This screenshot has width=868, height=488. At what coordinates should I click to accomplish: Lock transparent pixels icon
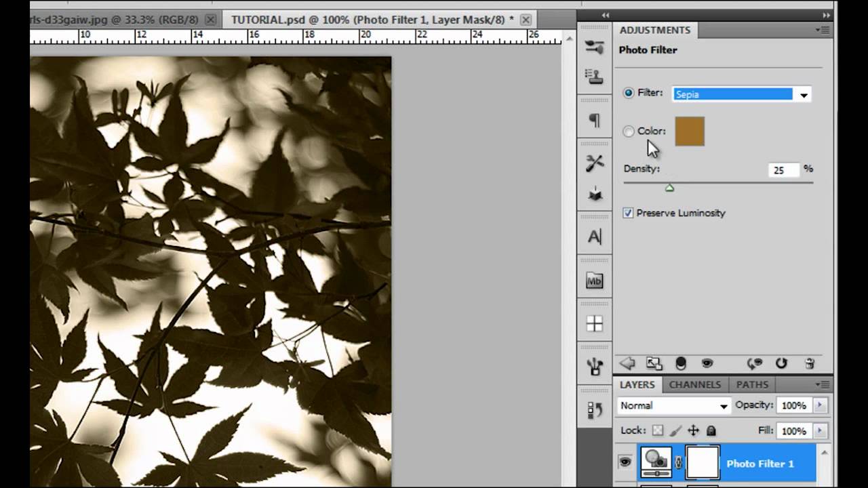click(x=658, y=430)
